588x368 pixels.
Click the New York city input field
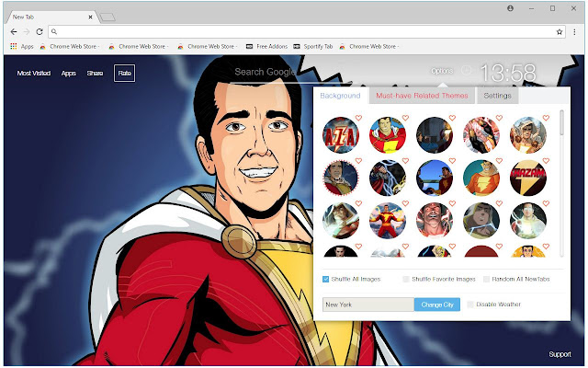(368, 305)
